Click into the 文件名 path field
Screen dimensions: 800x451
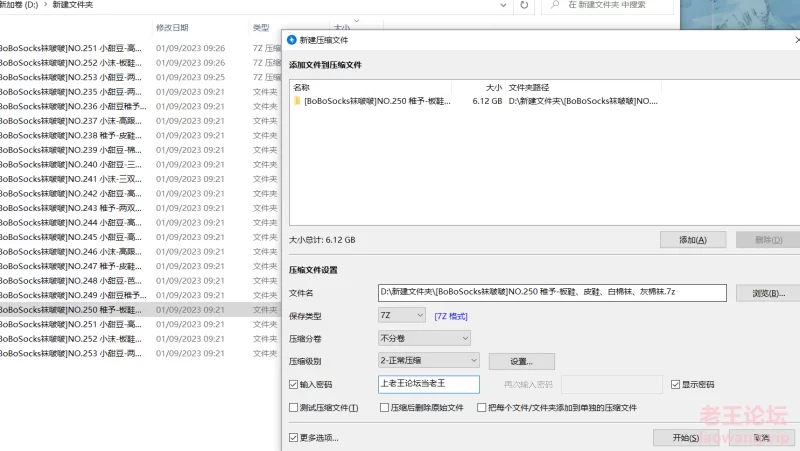point(550,293)
